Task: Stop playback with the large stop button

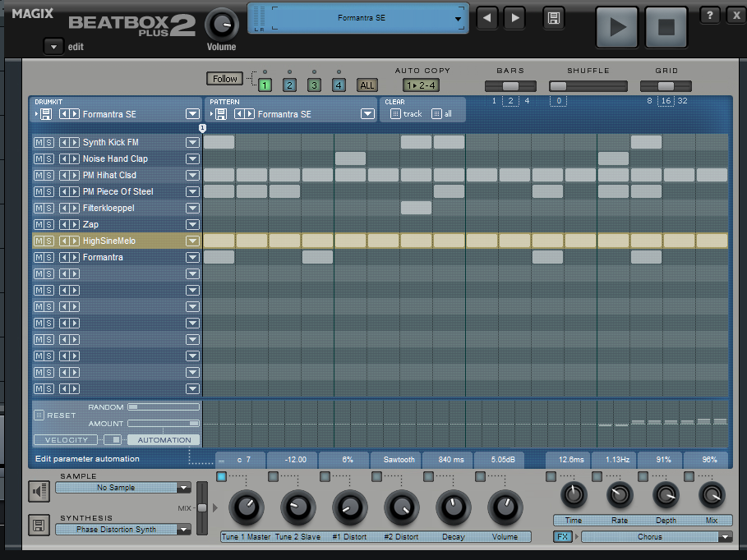Action: click(666, 27)
